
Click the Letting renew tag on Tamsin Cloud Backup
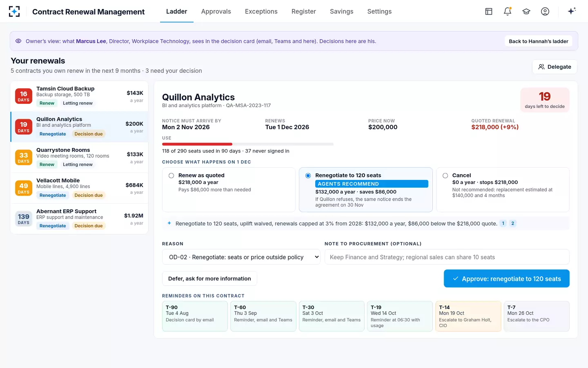coord(78,103)
